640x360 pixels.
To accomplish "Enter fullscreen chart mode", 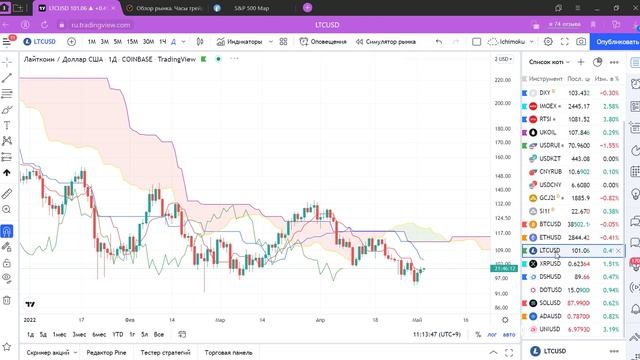I will click(564, 42).
